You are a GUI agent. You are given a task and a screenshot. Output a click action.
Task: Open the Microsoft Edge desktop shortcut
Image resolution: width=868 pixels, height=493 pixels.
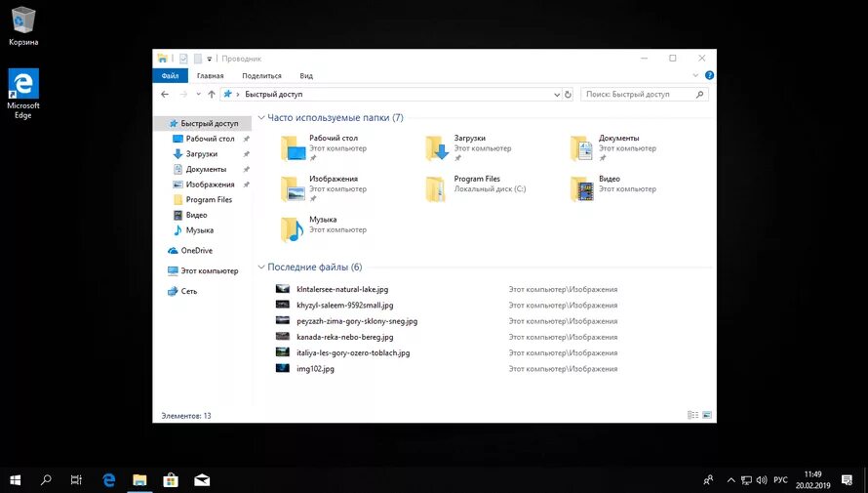(23, 94)
